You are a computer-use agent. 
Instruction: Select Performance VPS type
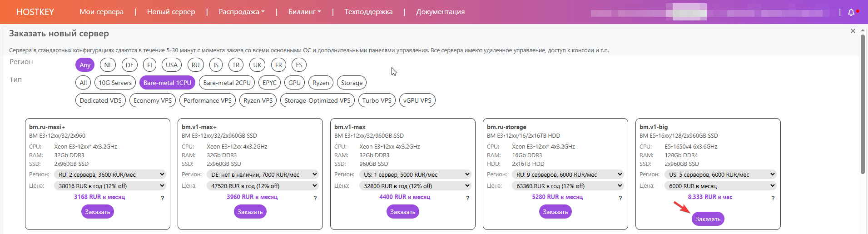coord(208,100)
